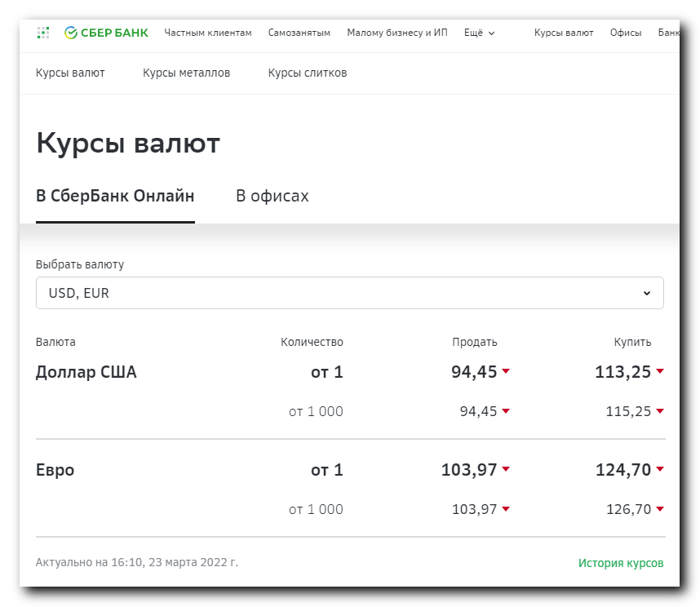Select the В СберБанк Онлайн tab

115,197
